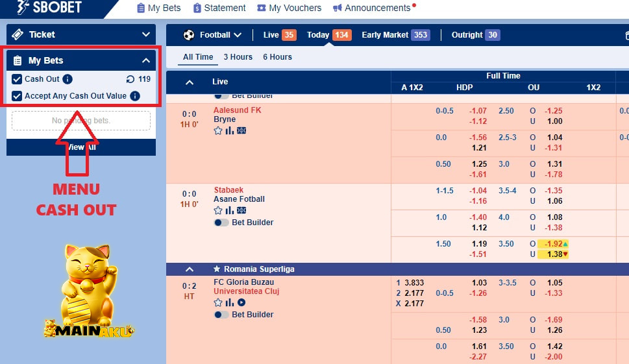Click the Stabaek team name

click(228, 190)
